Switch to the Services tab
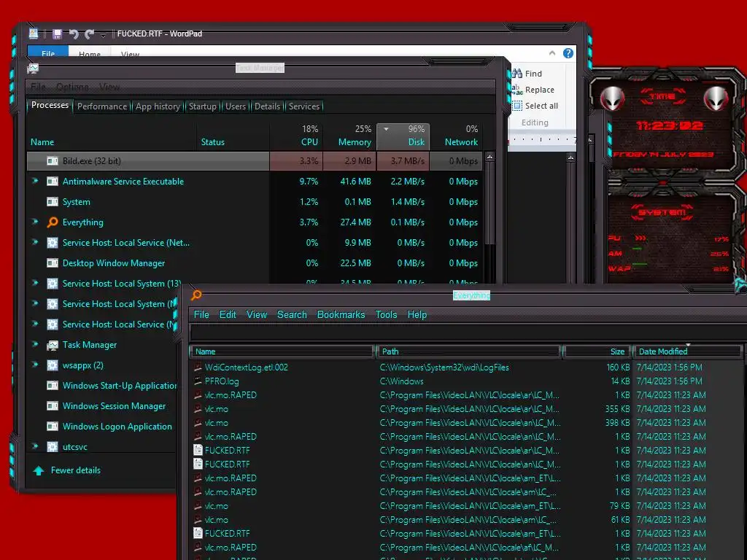747x560 pixels. tap(304, 106)
